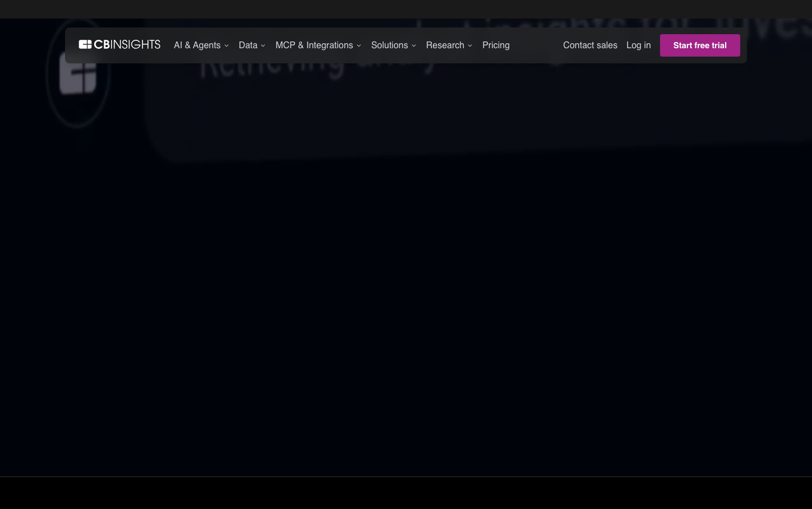
Task: Click the arrow after MCP & Integrations
Action: tap(359, 46)
